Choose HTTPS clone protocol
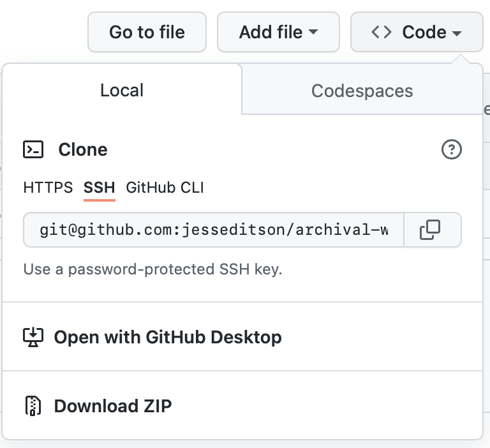The image size is (490, 448). [48, 188]
